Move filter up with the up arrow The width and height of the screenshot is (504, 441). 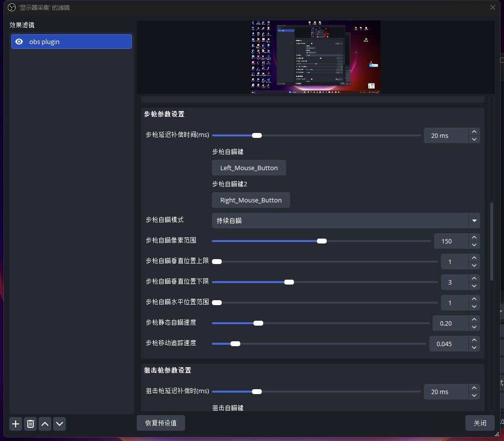point(45,424)
